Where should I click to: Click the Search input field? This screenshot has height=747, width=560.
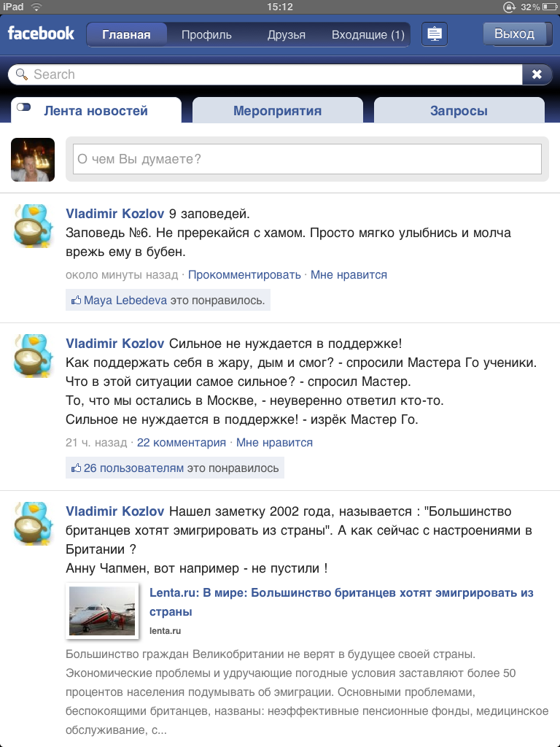[x=276, y=74]
